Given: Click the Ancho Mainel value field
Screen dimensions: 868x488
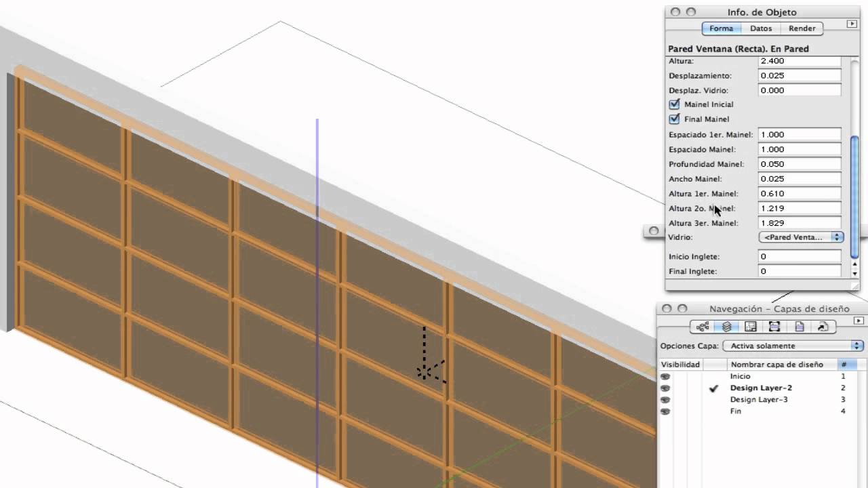Looking at the screenshot, I should click(800, 179).
